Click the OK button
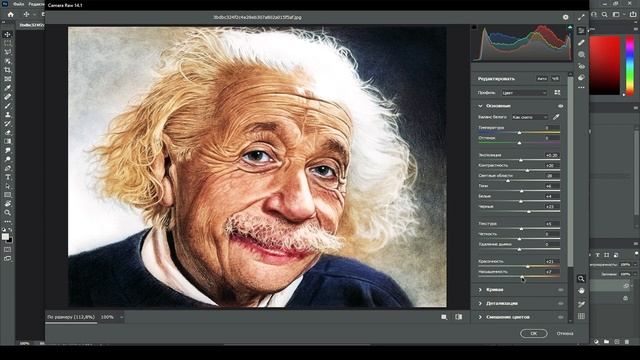 point(533,333)
